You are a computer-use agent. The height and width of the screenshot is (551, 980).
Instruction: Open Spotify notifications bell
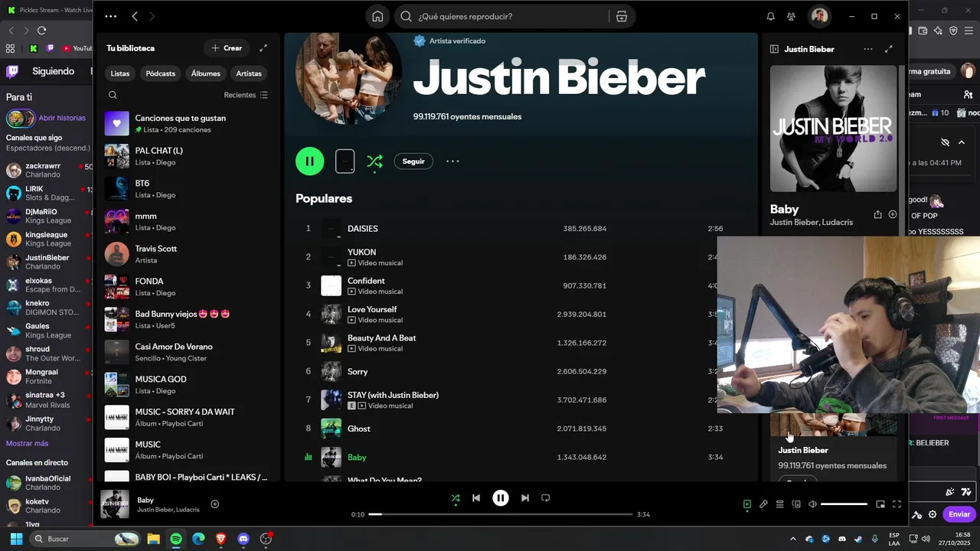[770, 16]
